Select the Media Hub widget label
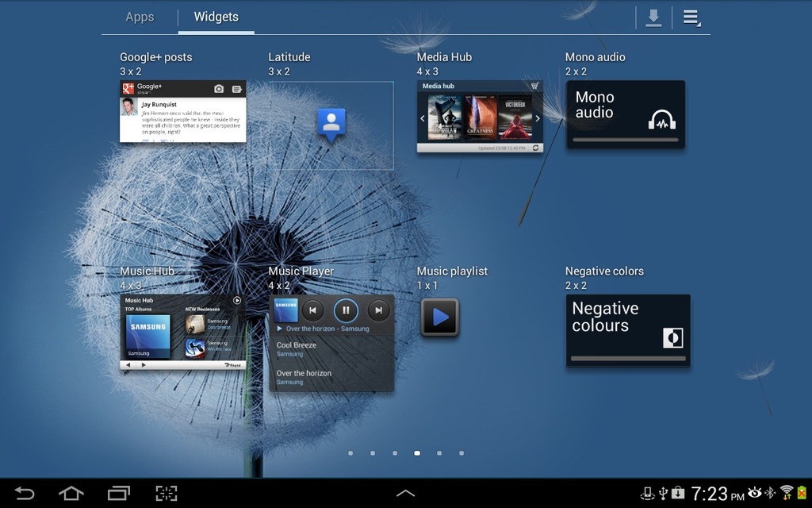The width and height of the screenshot is (812, 508). [444, 57]
